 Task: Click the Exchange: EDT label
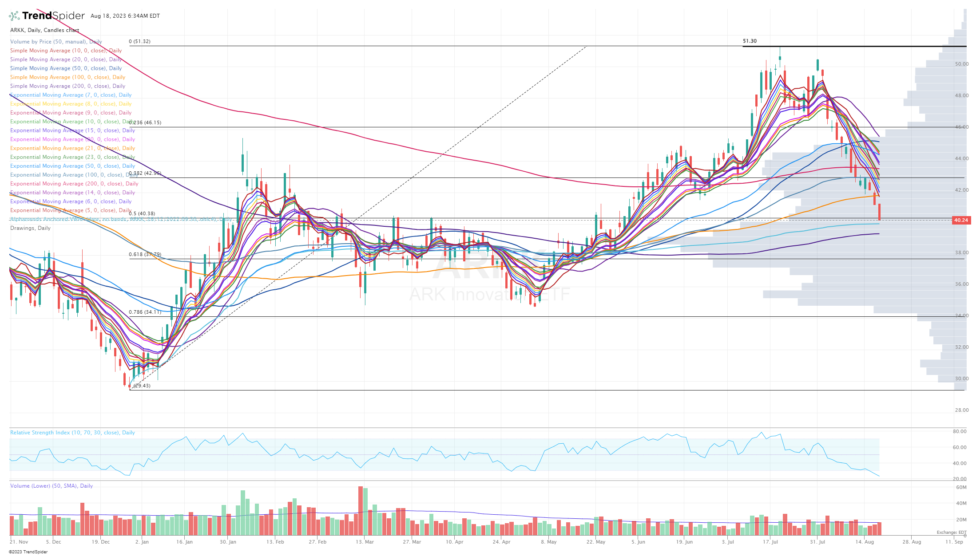pos(952,532)
